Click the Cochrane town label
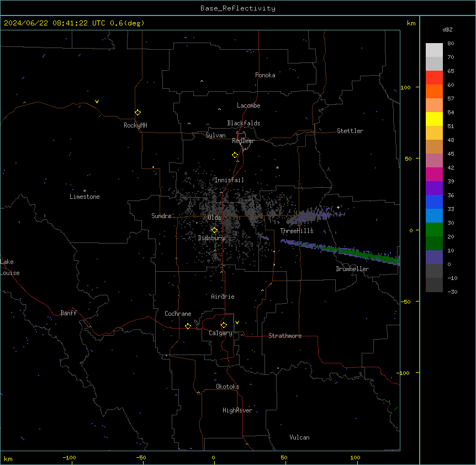The height and width of the screenshot is (465, 476). tap(178, 314)
